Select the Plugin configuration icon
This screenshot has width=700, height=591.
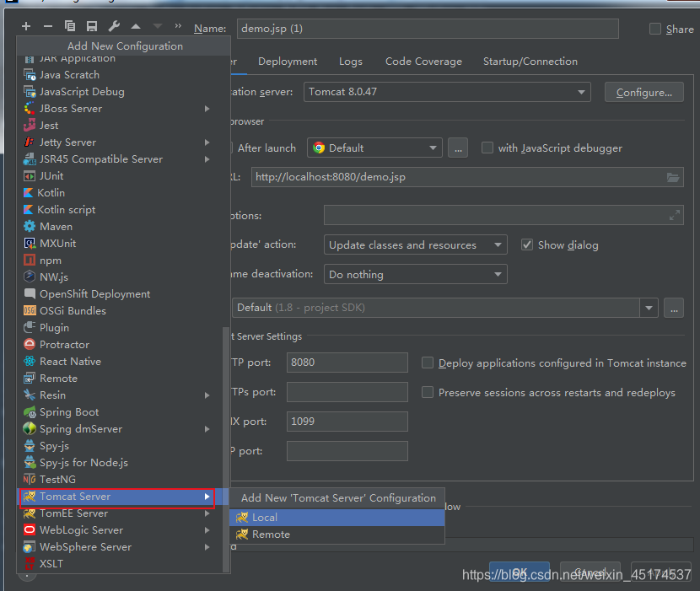pyautogui.click(x=30, y=328)
